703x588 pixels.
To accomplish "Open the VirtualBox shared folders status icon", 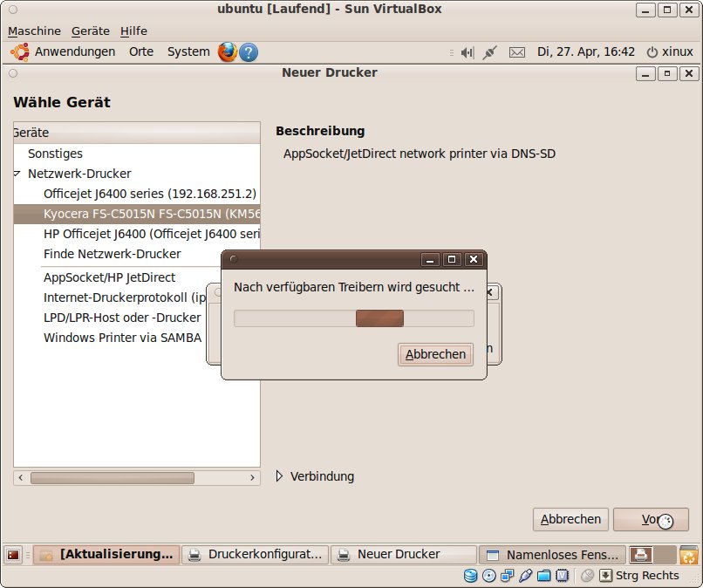I will (x=543, y=576).
